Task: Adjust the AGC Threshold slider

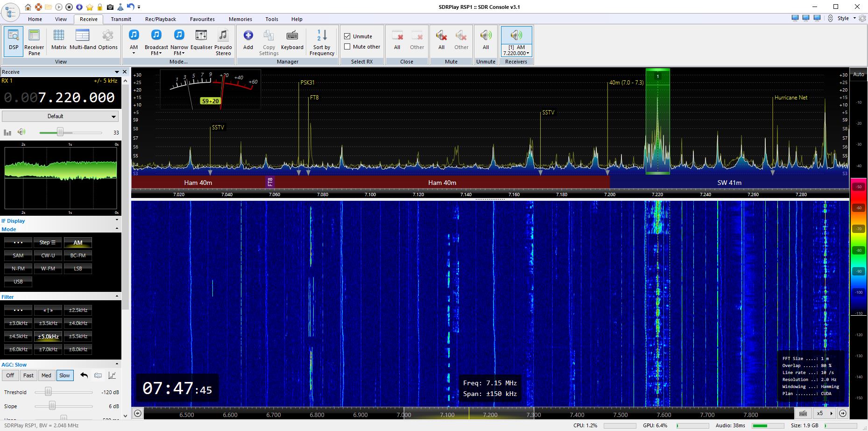Action: (48, 392)
